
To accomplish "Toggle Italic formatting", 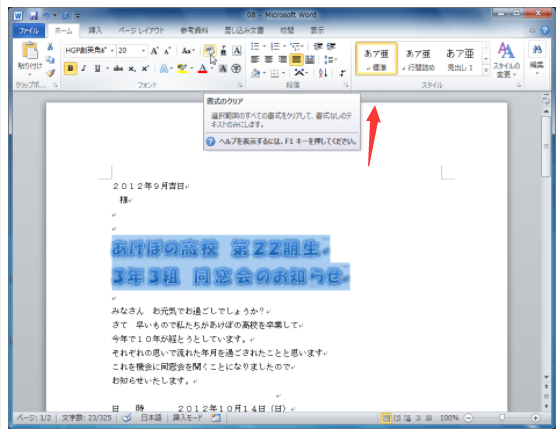I will [x=84, y=68].
